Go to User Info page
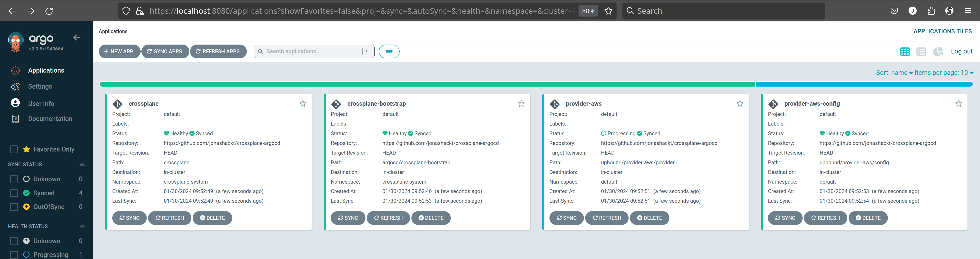The image size is (980, 259). click(41, 103)
